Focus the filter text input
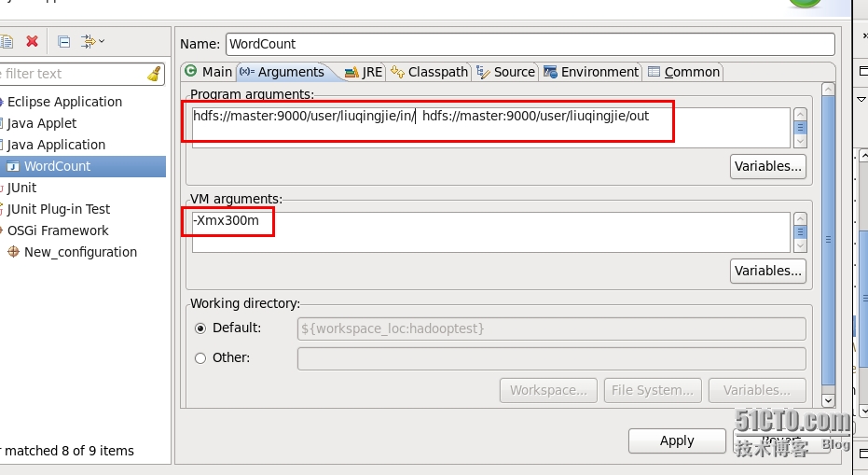Screen dimensions: 868x475 tap(73, 74)
